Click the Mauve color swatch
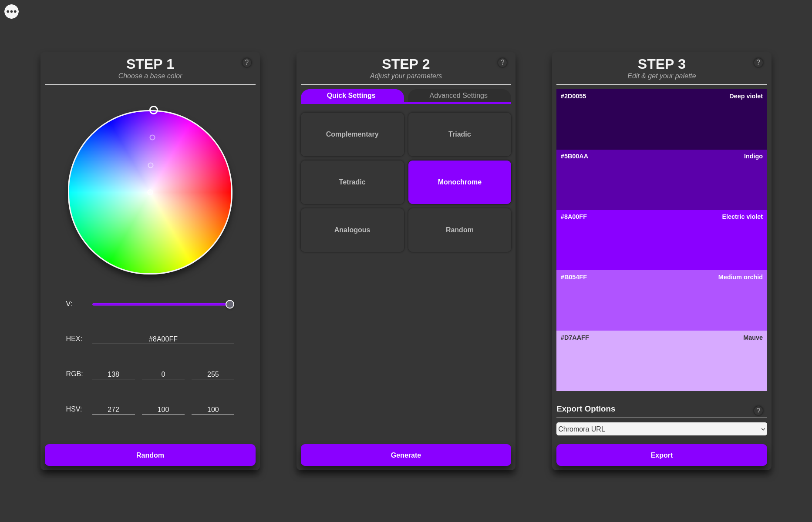 pos(661,361)
